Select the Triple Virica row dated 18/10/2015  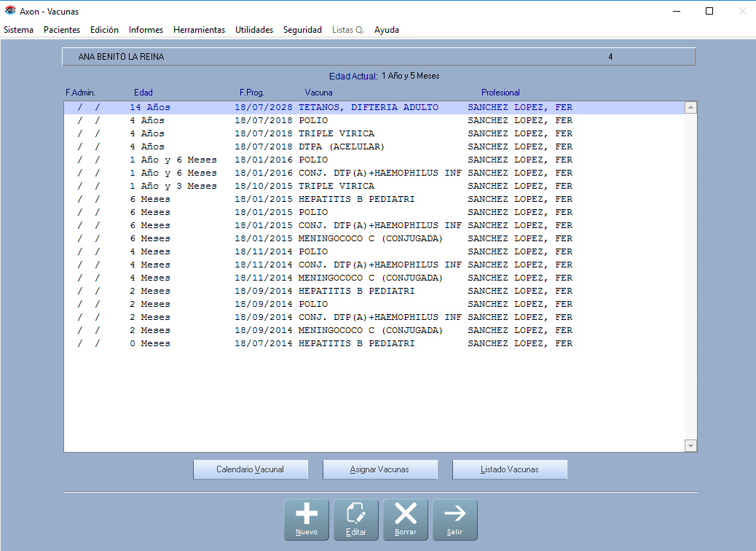tap(336, 187)
